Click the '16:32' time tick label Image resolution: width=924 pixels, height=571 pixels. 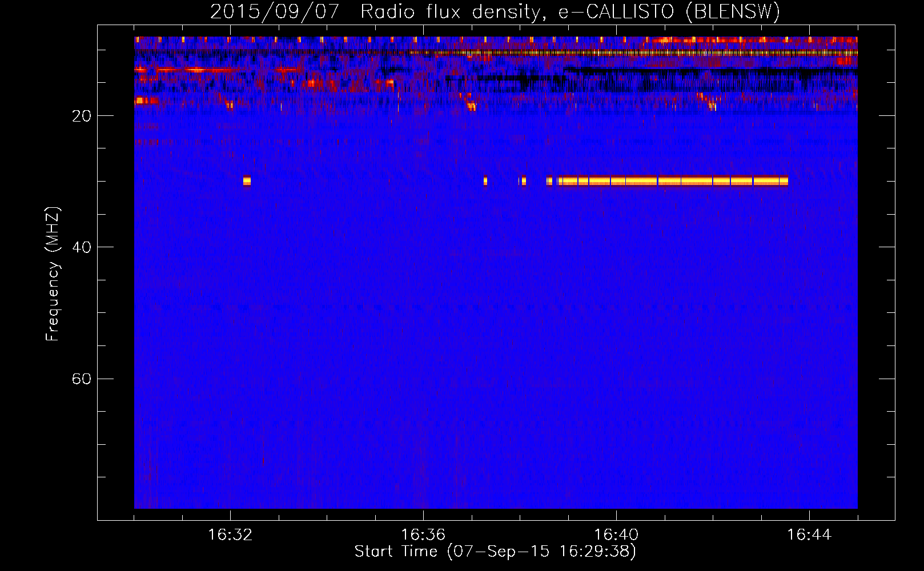230,534
